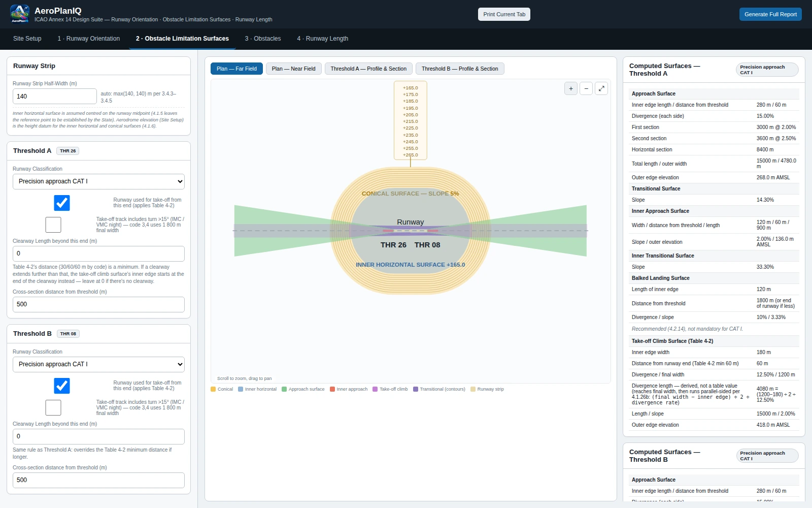This screenshot has width=812, height=508.
Task: Edit Threshold A Clearway Length field
Action: pos(98,253)
